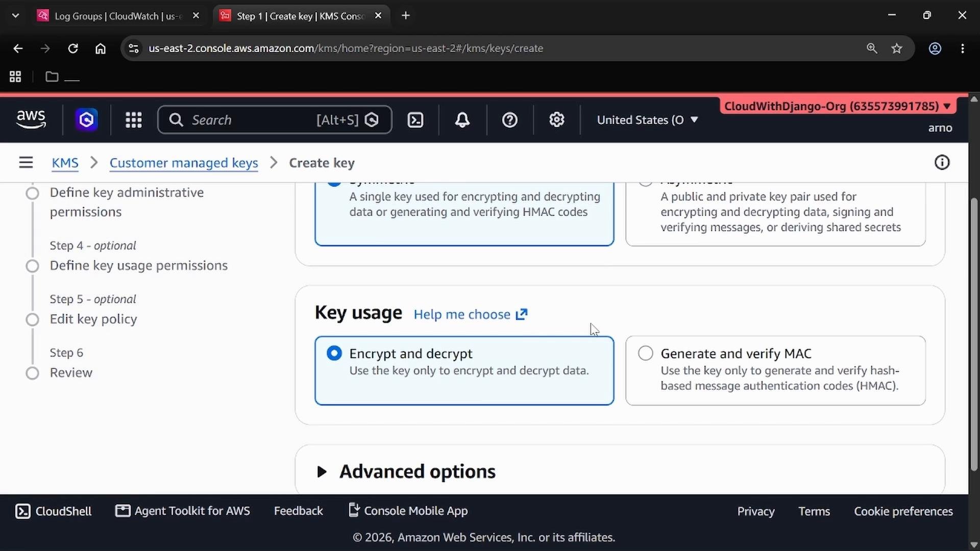Image resolution: width=980 pixels, height=551 pixels.
Task: Launch CloudShell from the top navigation icon
Action: pos(415,120)
